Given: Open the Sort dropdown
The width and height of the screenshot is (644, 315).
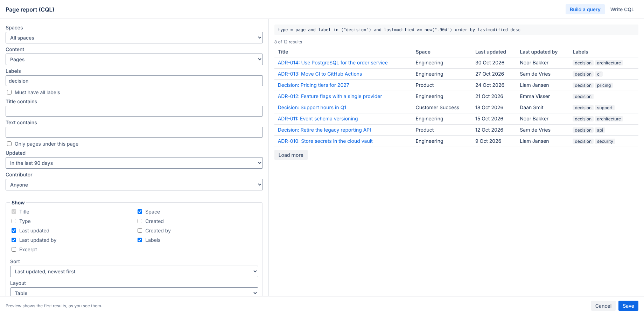Looking at the screenshot, I should (x=134, y=272).
